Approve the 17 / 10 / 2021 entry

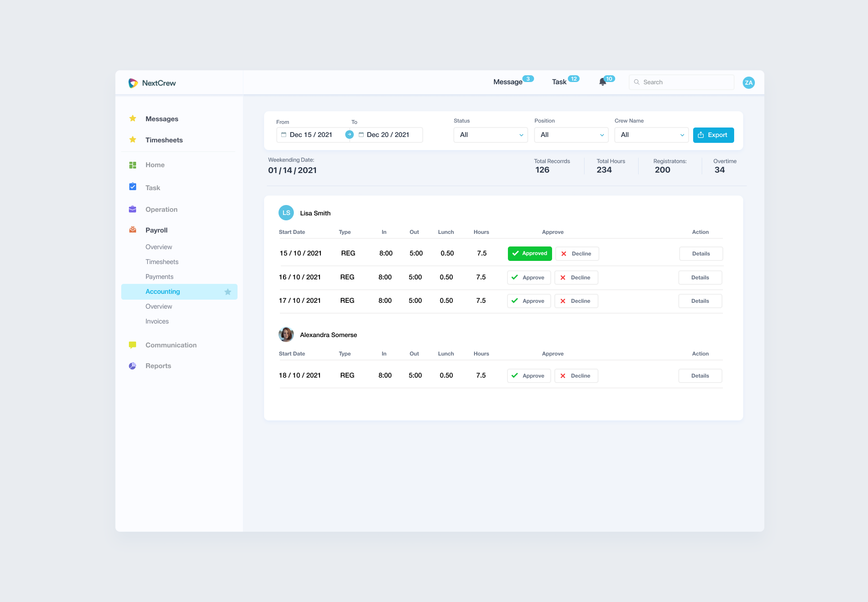point(529,301)
